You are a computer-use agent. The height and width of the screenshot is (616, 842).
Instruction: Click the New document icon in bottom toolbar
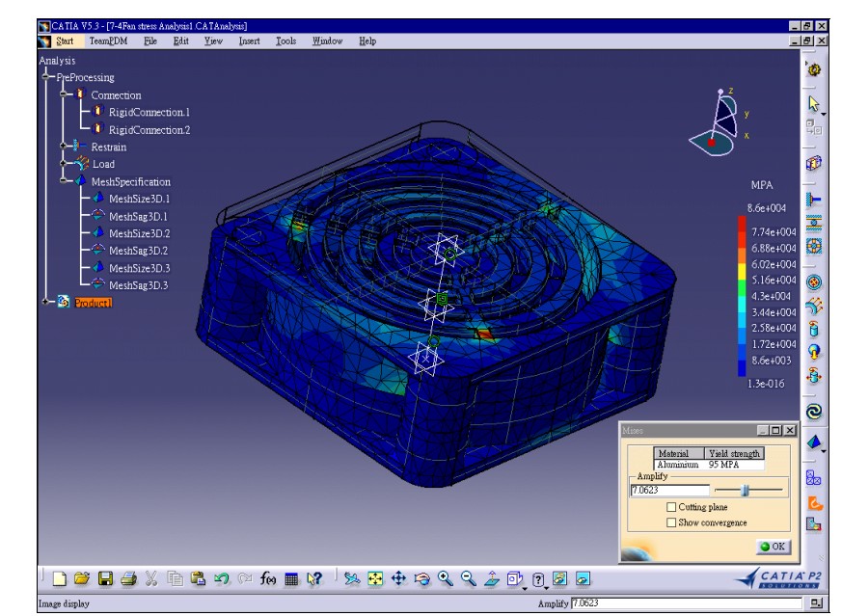tap(60, 577)
